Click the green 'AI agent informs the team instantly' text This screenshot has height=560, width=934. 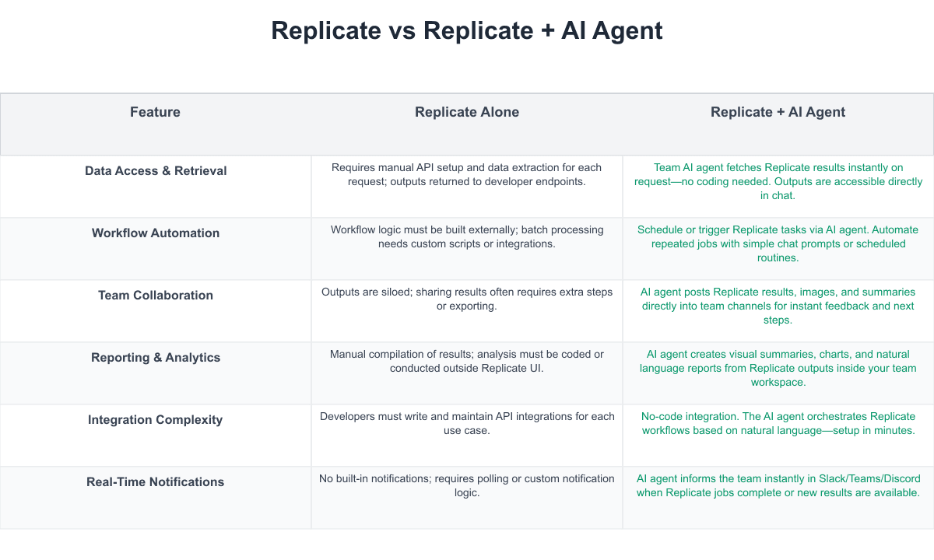click(x=778, y=485)
